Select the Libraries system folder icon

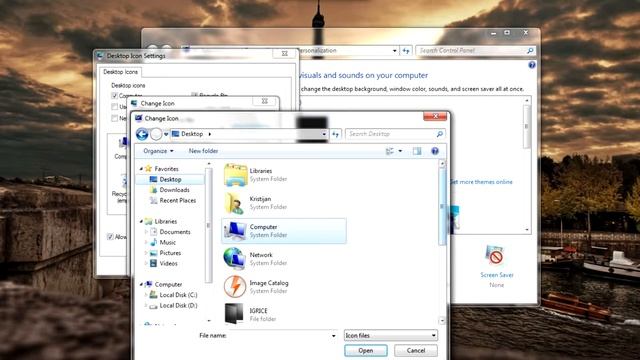coord(236,175)
